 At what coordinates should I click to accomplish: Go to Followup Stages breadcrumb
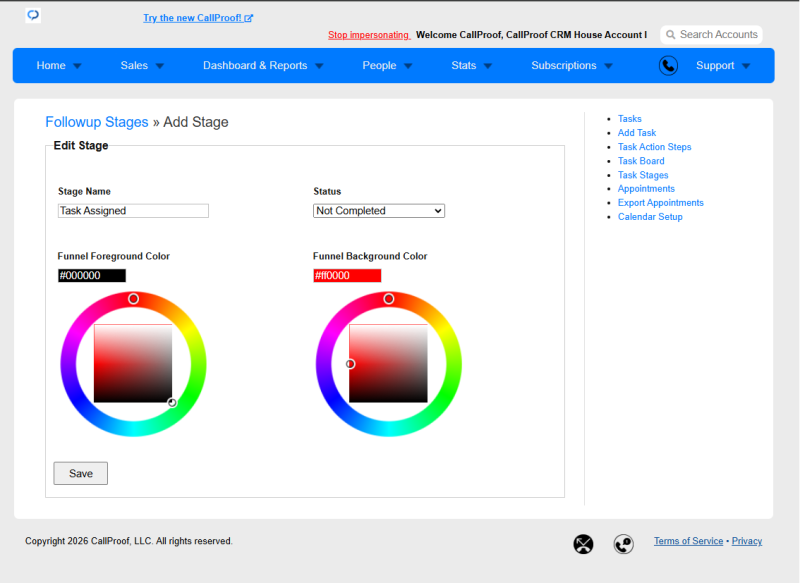click(x=97, y=122)
